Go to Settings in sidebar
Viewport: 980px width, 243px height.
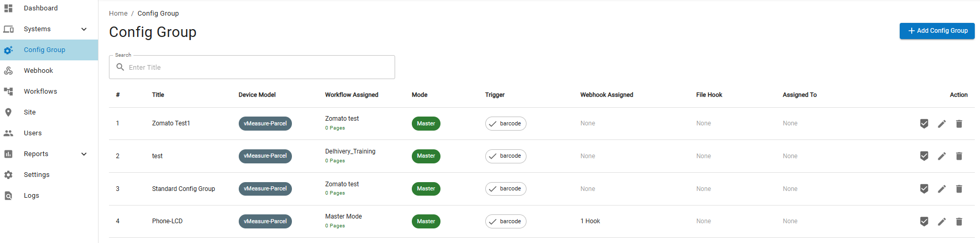(x=36, y=175)
